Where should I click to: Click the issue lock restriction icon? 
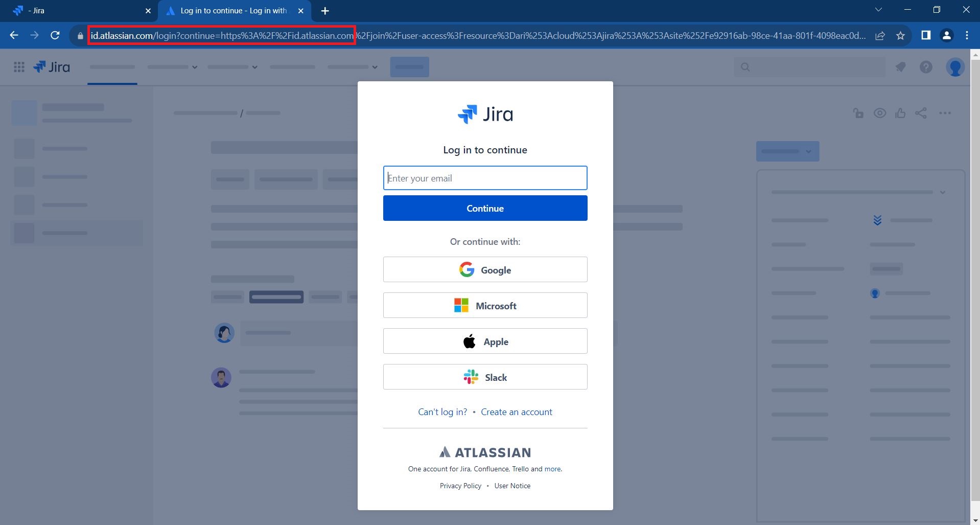(x=858, y=113)
